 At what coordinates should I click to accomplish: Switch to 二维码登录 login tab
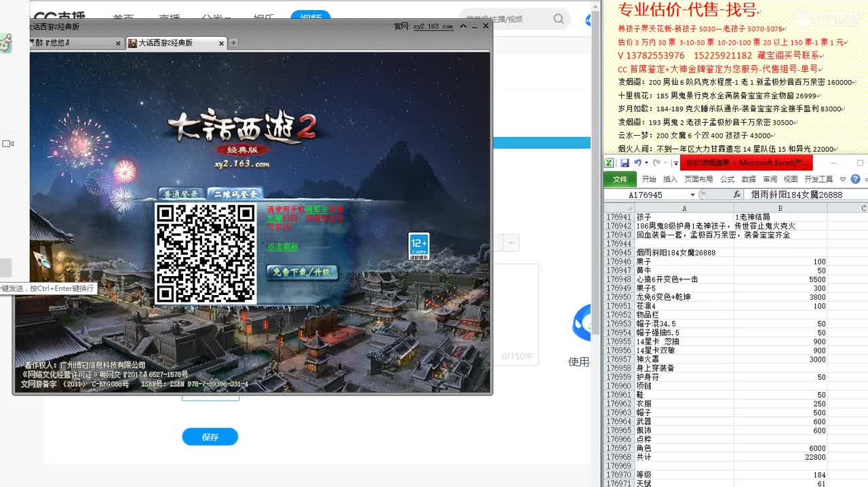pos(235,194)
